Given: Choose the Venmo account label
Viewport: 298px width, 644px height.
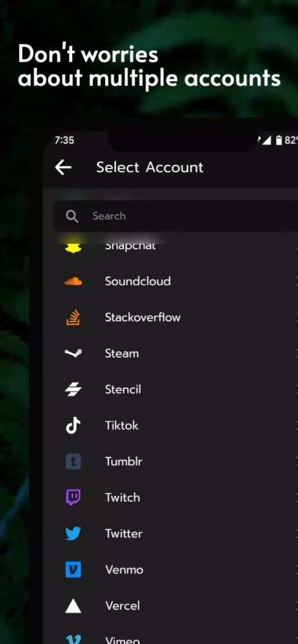Looking at the screenshot, I should [x=124, y=570].
